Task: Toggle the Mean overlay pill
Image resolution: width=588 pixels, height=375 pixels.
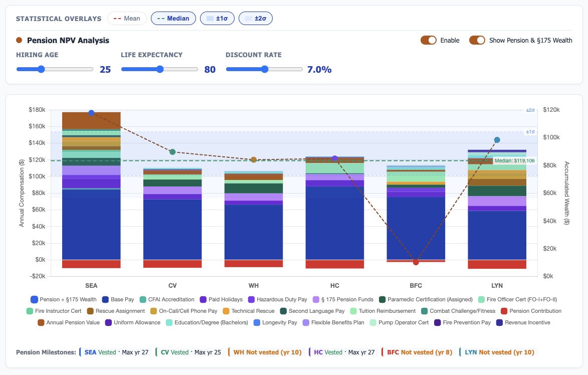Action: click(127, 19)
